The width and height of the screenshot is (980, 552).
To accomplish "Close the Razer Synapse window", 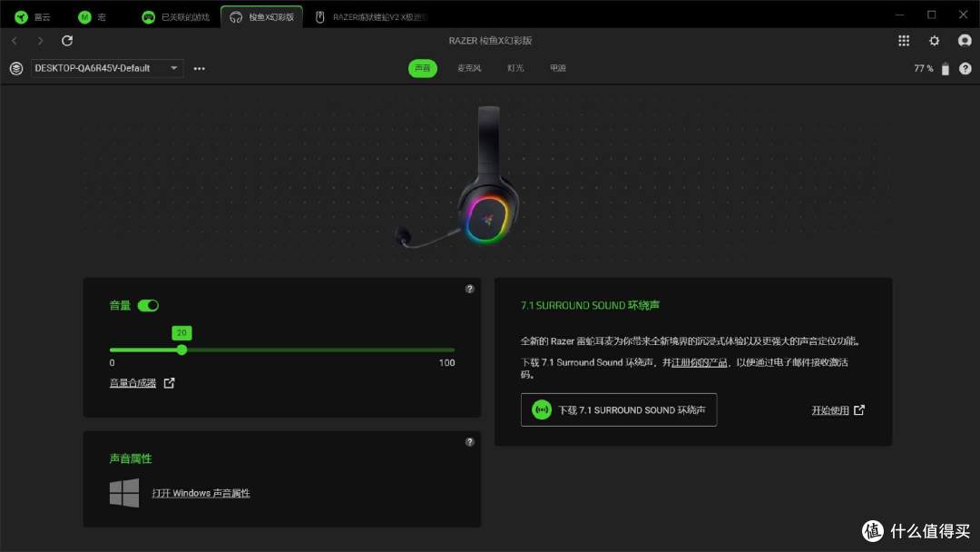I will click(963, 15).
